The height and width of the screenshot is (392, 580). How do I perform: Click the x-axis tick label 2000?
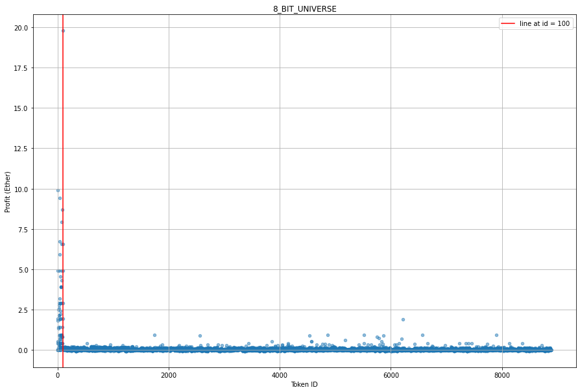169,375
